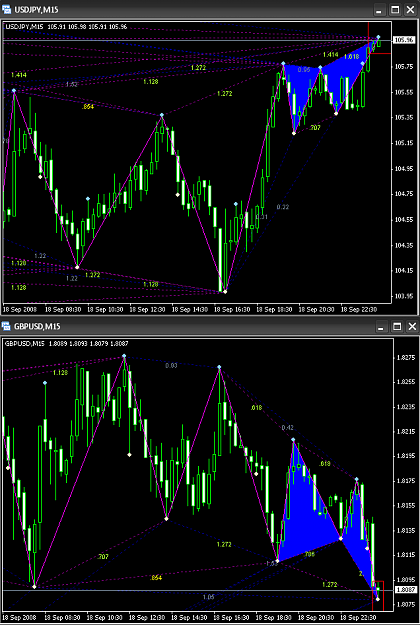
Task: Maximize the USDJPY,M15 chart window
Action: point(395,10)
